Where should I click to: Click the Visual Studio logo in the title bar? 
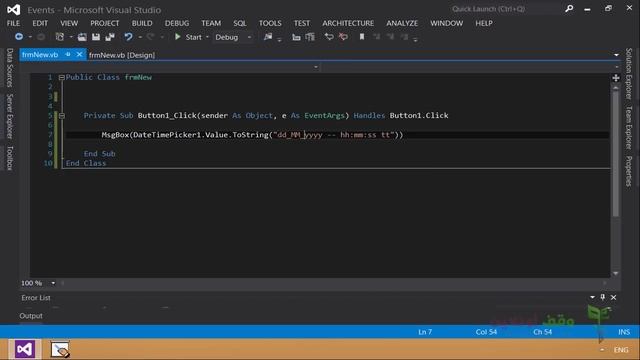tap(13, 9)
